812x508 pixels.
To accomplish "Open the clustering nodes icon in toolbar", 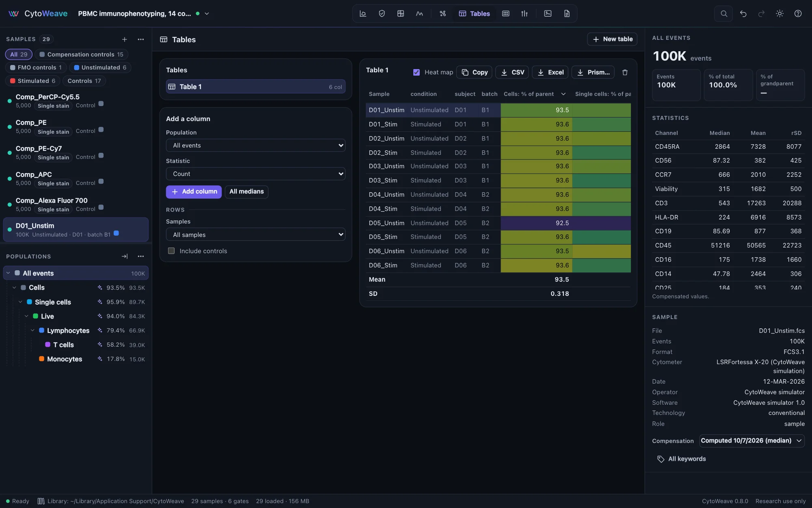I will (443, 13).
